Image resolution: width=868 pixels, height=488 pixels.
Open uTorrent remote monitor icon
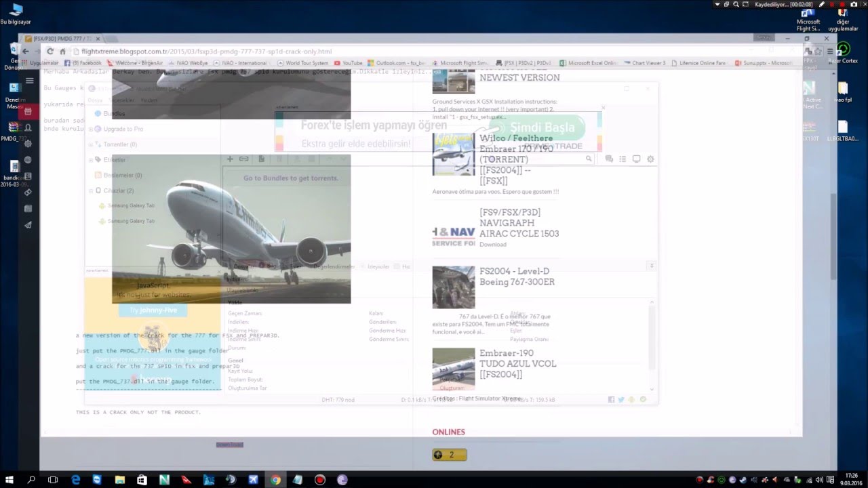click(636, 159)
